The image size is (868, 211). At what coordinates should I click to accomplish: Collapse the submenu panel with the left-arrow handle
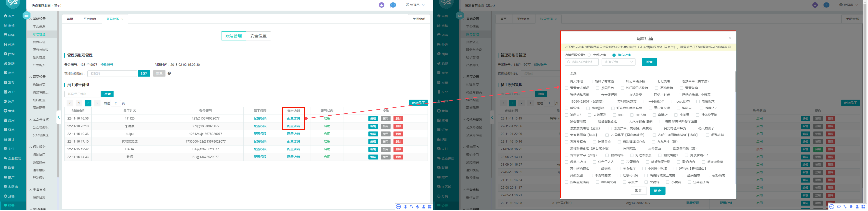(59, 117)
